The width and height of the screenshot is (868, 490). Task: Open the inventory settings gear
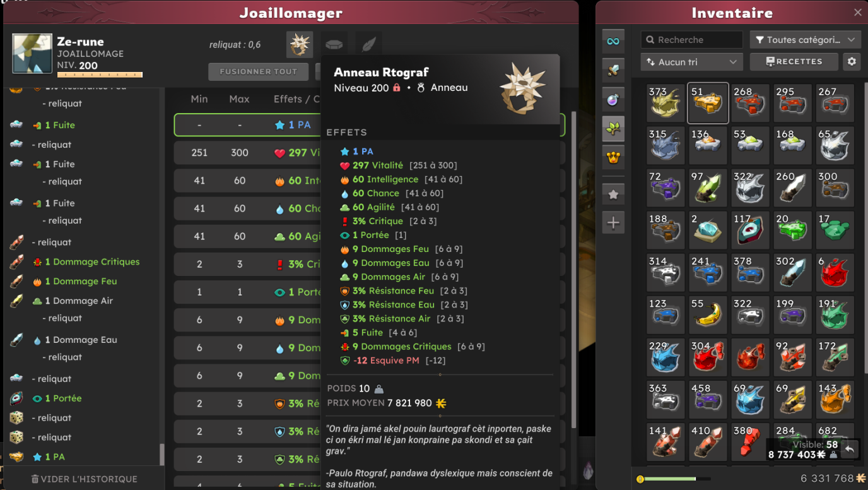click(852, 62)
